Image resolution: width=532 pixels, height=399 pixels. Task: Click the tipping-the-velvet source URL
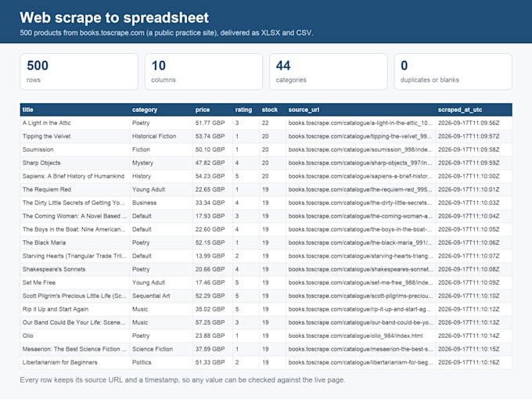click(361, 136)
